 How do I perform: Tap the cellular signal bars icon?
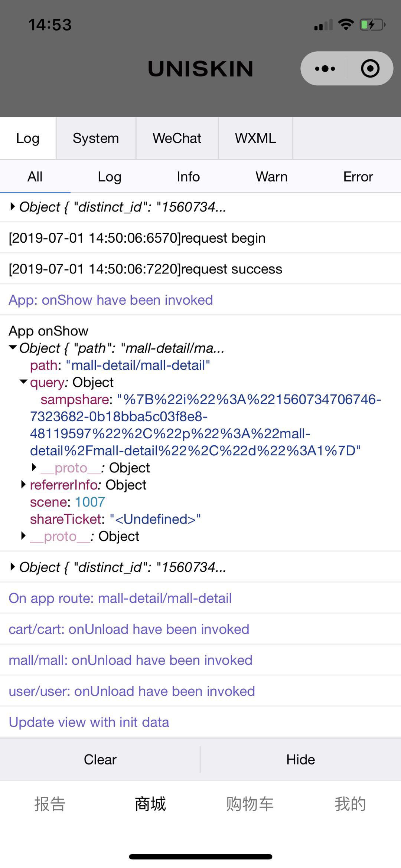coord(323,25)
